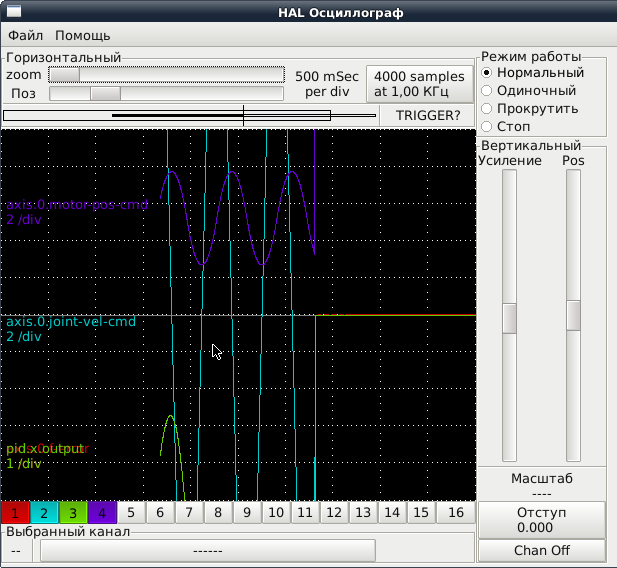Enable channel 6

pos(160,512)
